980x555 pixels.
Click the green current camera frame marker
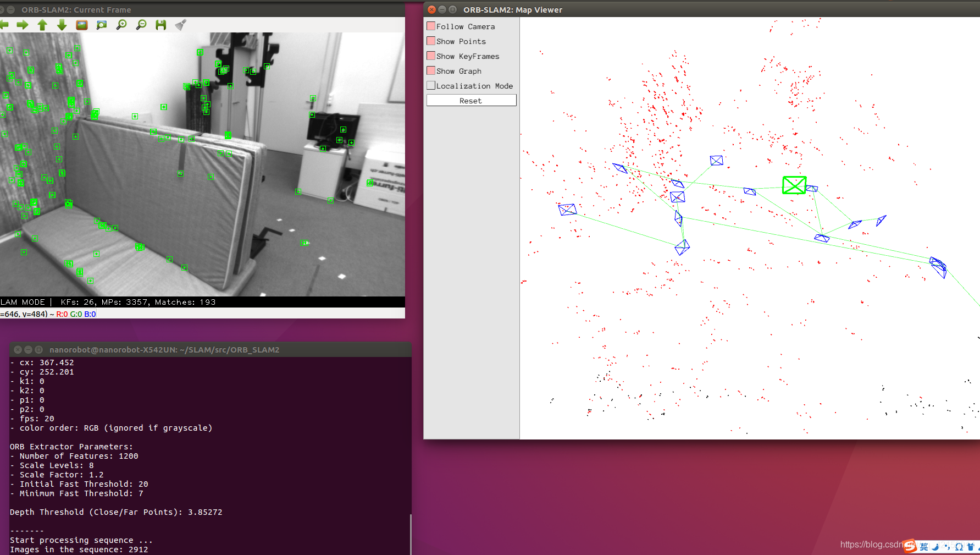click(x=794, y=185)
